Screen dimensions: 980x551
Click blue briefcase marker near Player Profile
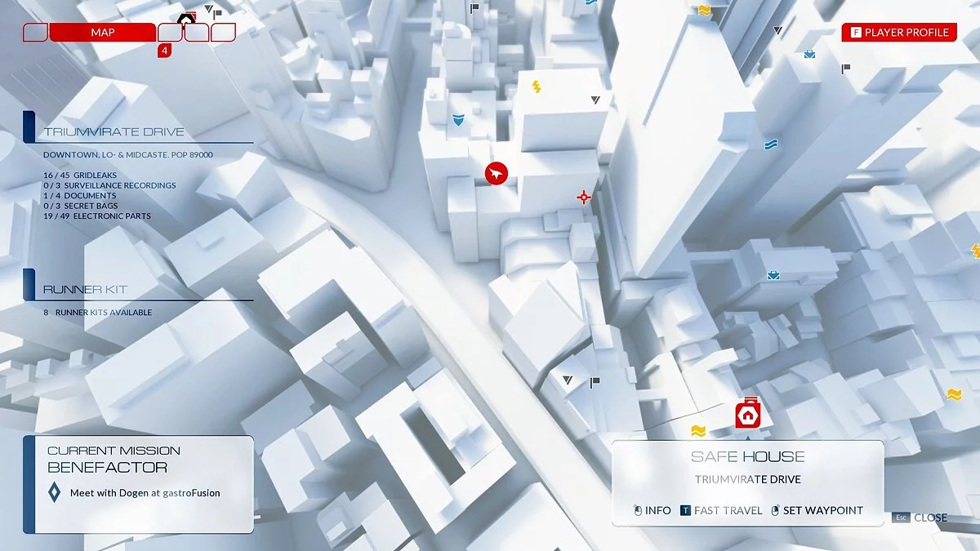(809, 55)
